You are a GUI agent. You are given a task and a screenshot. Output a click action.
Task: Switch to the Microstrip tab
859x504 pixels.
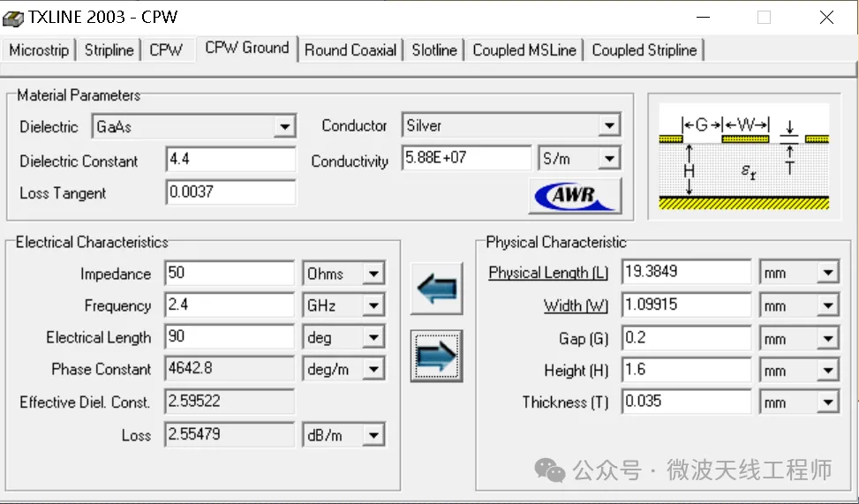tap(39, 50)
